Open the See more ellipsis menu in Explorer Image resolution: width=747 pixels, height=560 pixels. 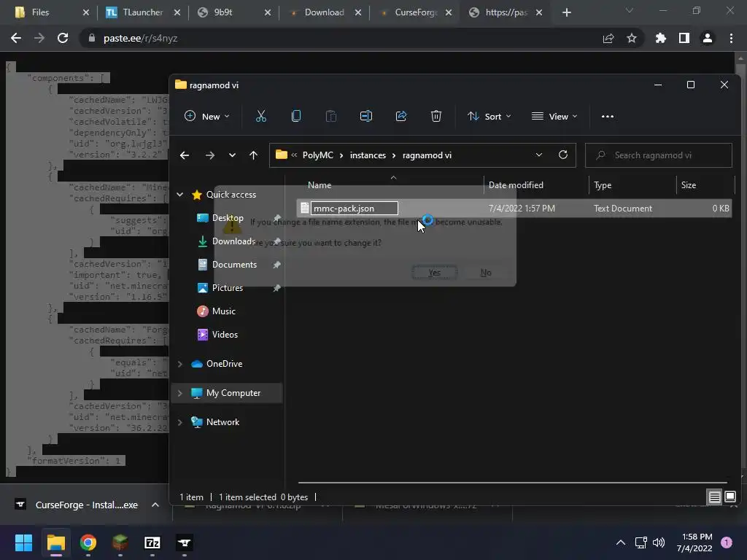point(608,116)
